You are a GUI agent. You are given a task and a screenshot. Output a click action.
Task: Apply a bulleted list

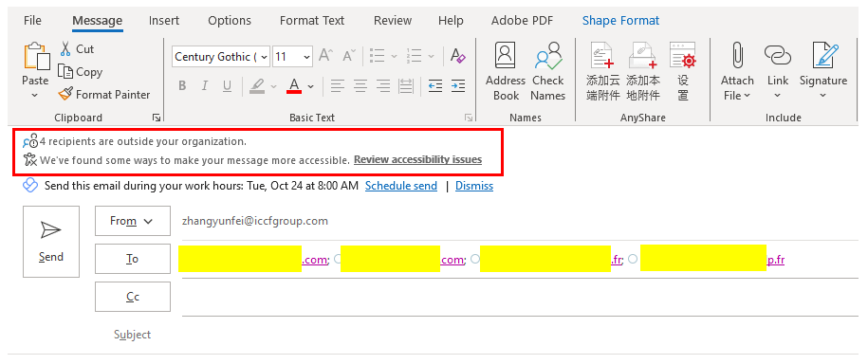click(x=377, y=55)
